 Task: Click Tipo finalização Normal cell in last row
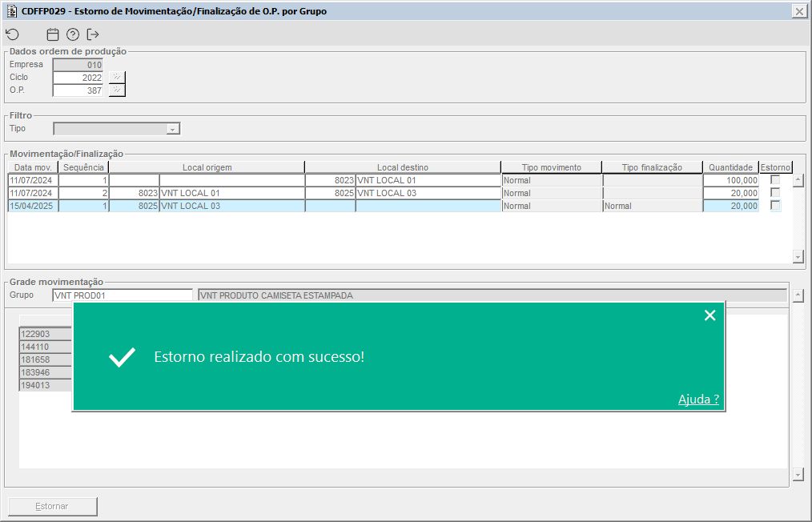click(652, 206)
